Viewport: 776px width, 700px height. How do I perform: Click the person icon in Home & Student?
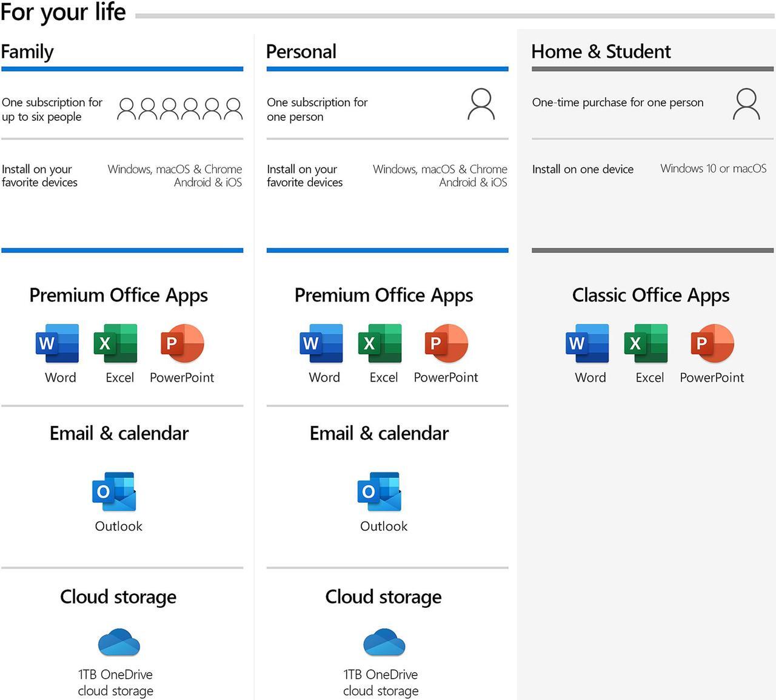[746, 104]
